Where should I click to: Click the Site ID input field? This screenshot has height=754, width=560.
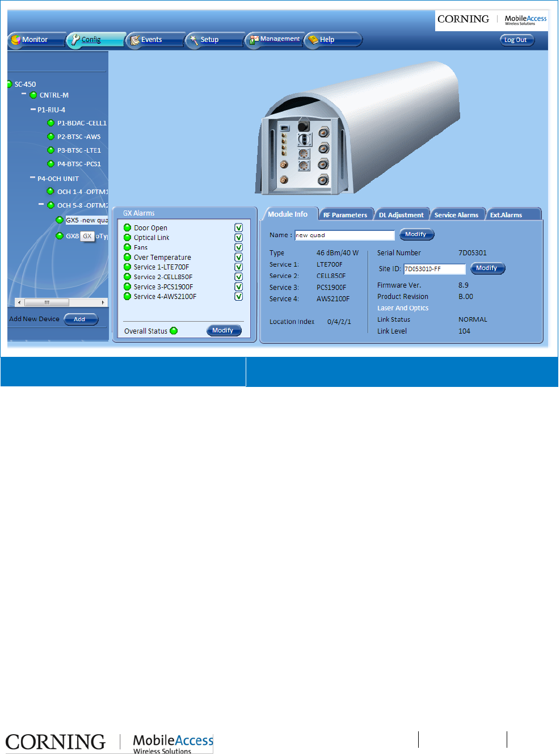coord(435,269)
